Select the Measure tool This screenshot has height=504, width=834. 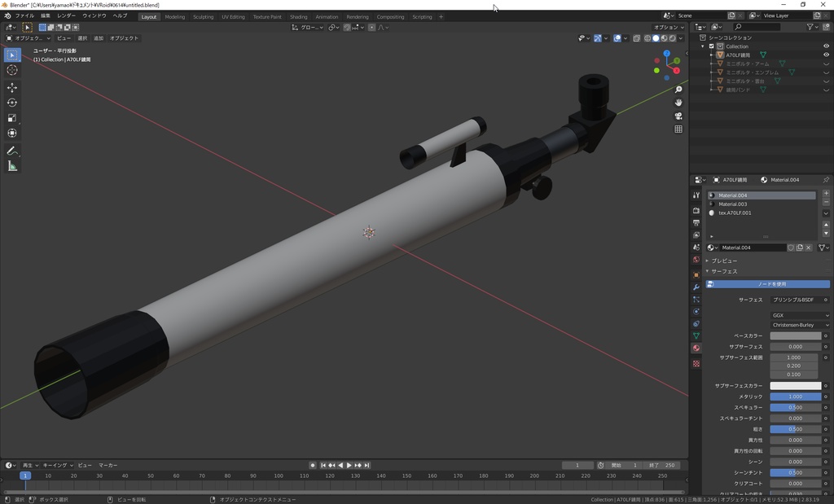coord(12,166)
